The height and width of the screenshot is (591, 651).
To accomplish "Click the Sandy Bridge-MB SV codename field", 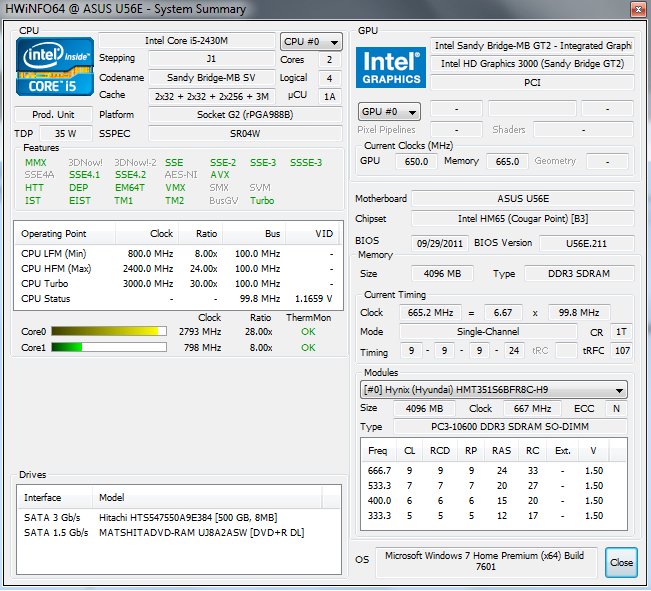I will (x=212, y=78).
